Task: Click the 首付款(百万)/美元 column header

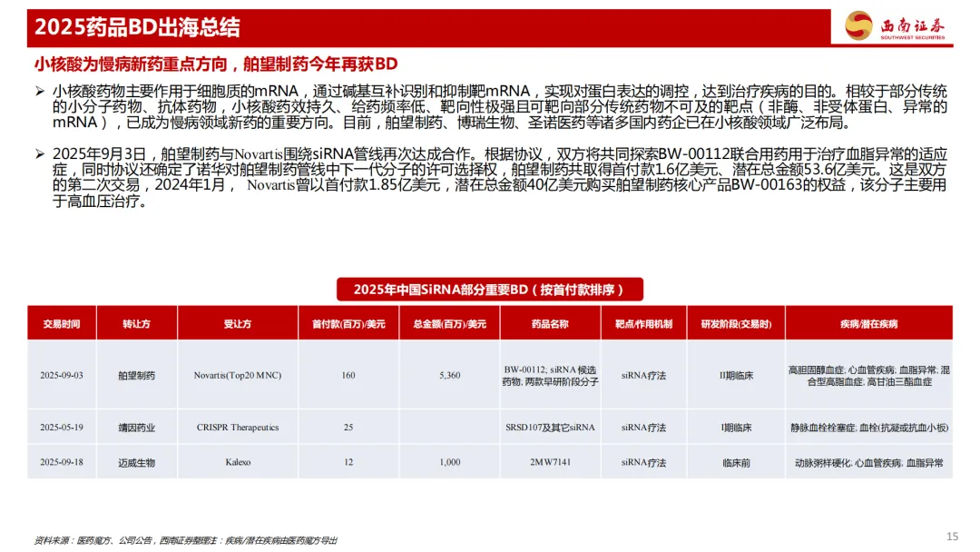Action: (x=348, y=323)
